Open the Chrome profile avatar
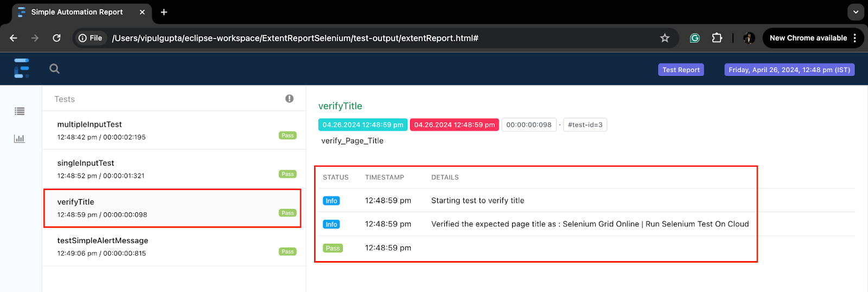The image size is (868, 292). [749, 38]
